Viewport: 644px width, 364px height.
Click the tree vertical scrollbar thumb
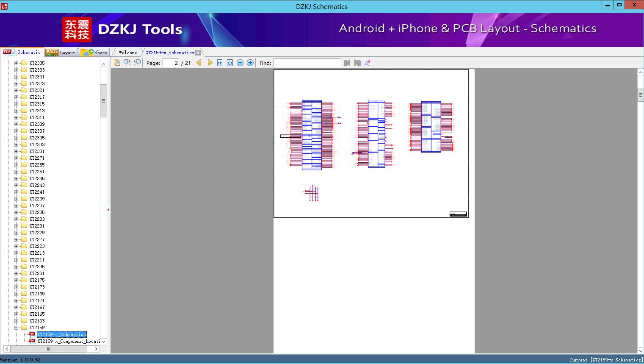coord(103,101)
